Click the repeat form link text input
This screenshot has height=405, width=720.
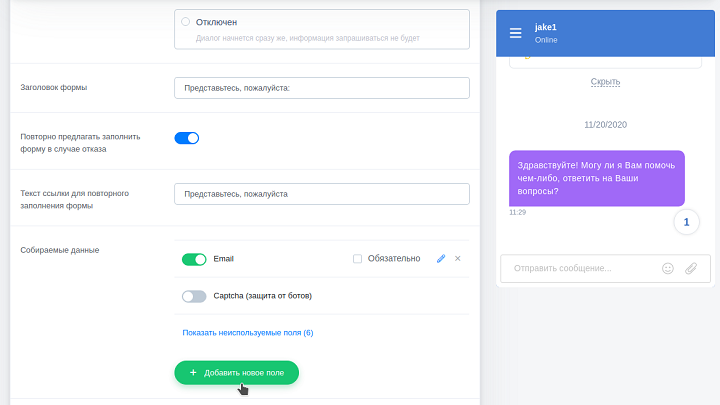point(322,194)
